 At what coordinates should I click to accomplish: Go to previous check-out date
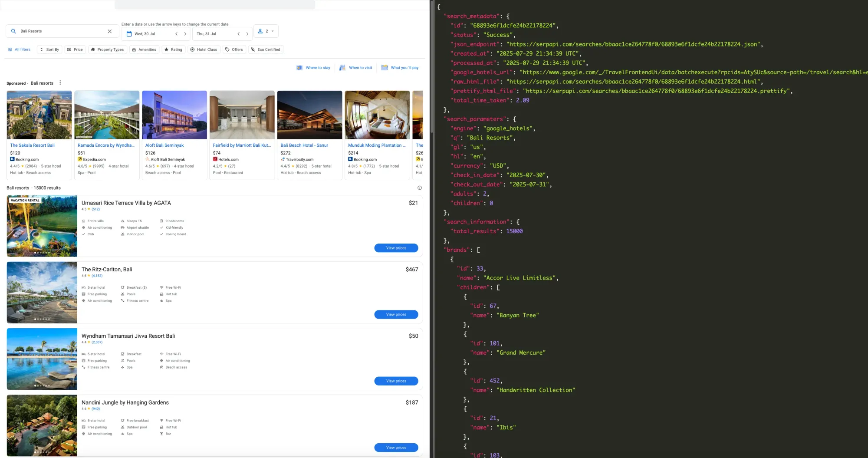(x=238, y=34)
